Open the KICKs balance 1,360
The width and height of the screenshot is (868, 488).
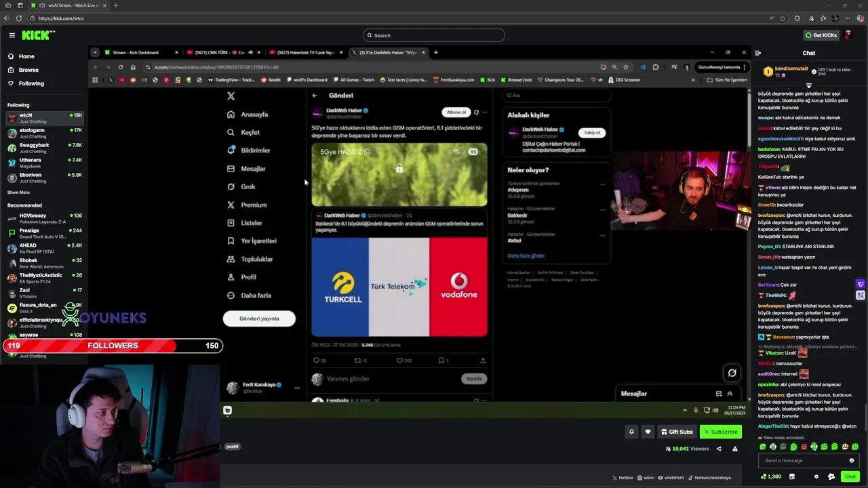click(771, 476)
